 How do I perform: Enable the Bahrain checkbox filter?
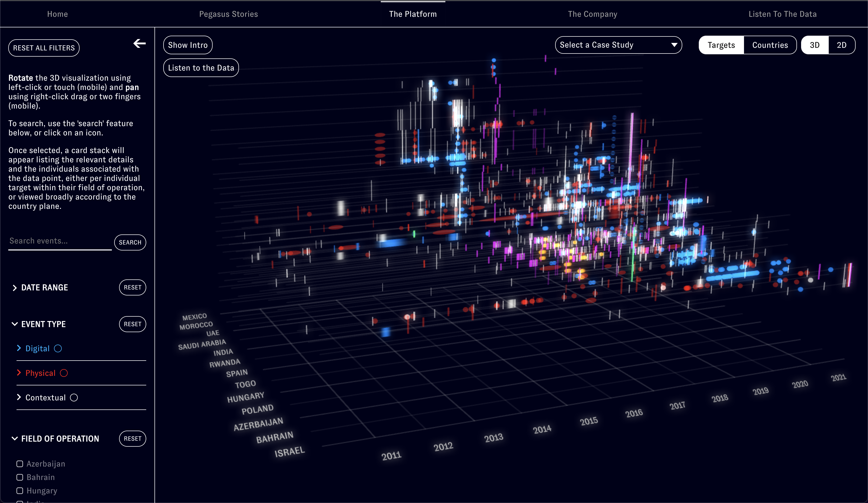click(20, 477)
